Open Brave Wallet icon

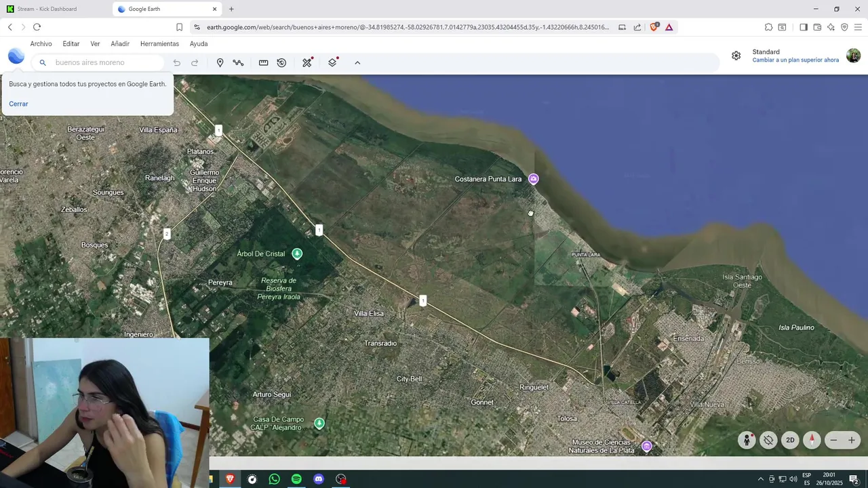817,27
